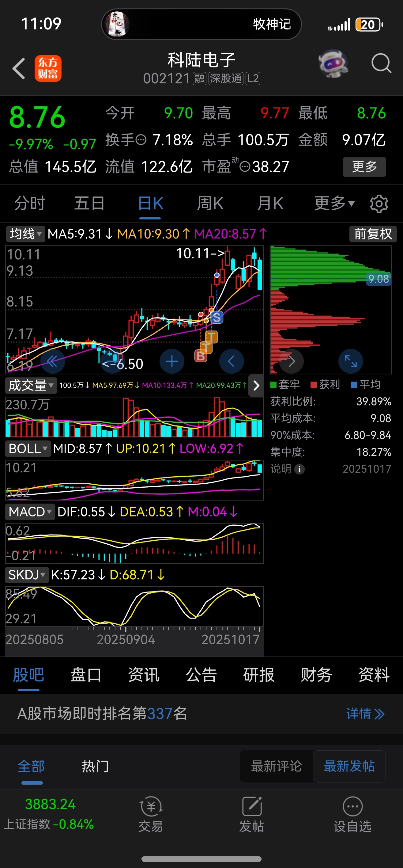Open the MACD indicator dropdown
Viewport: 403px width, 868px height.
pos(30,512)
